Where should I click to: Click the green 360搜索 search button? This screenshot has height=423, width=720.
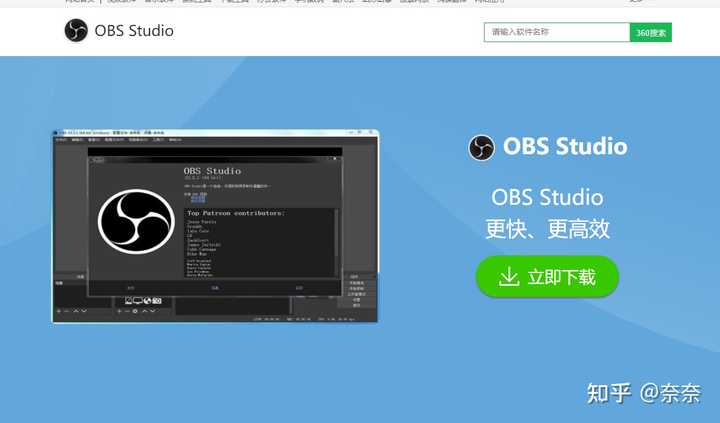(651, 32)
